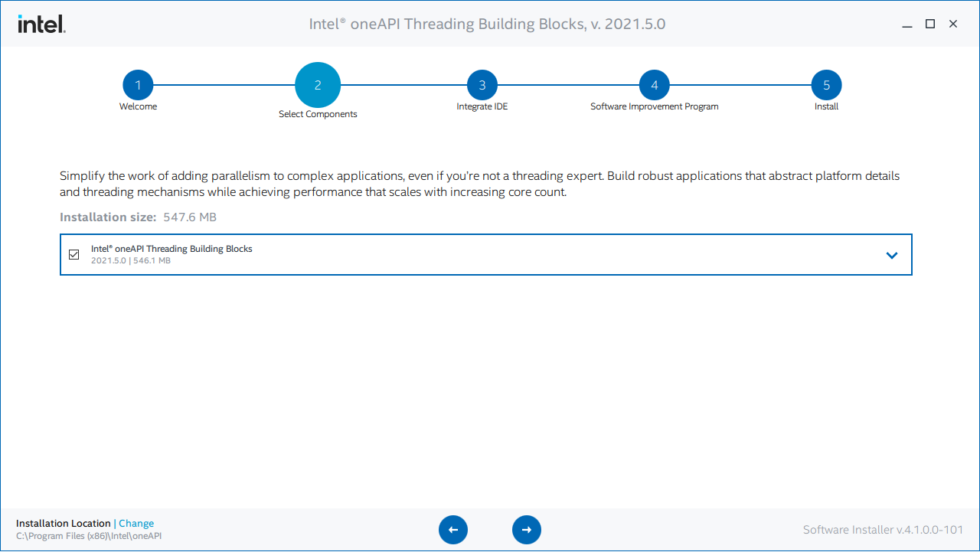Close the installer window
This screenshot has width=980, height=552.
tap(953, 24)
